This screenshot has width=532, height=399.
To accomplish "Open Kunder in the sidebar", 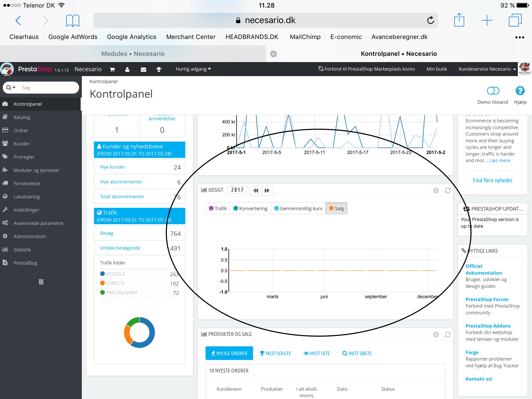I will [x=41, y=144].
